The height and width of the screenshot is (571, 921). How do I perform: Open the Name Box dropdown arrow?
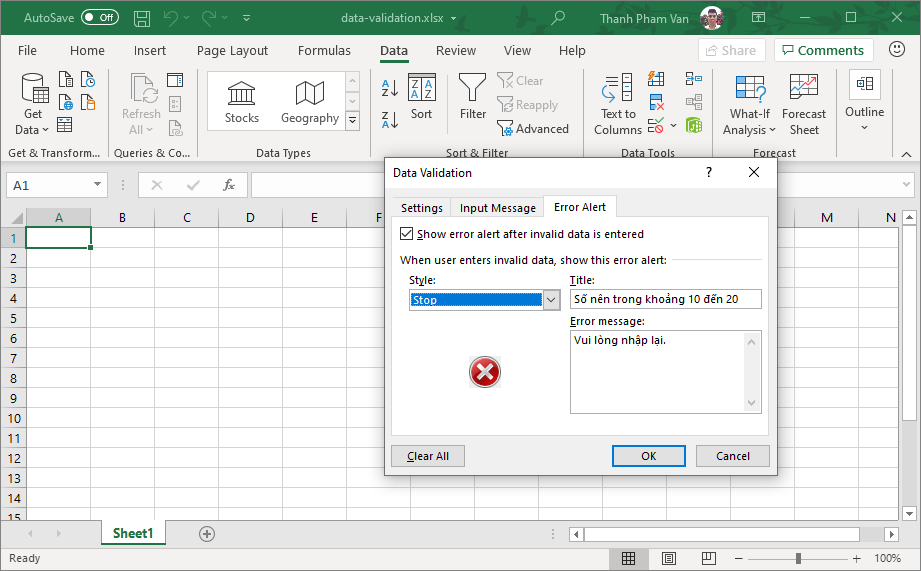pos(98,185)
